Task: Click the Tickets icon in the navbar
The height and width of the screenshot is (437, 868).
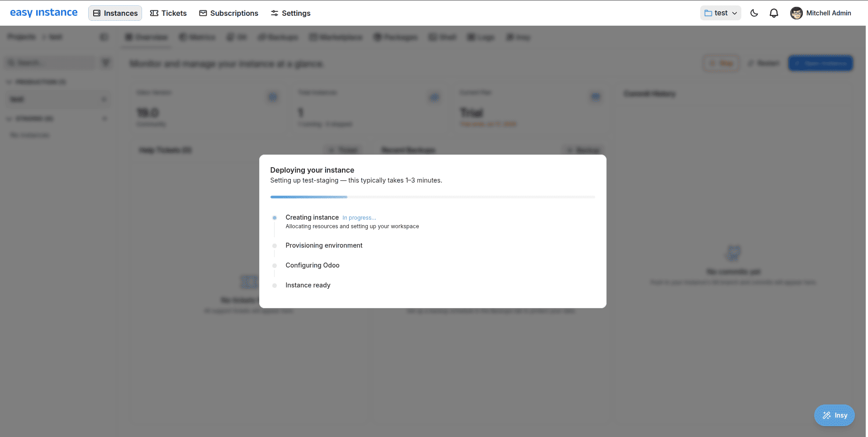Action: (x=154, y=13)
